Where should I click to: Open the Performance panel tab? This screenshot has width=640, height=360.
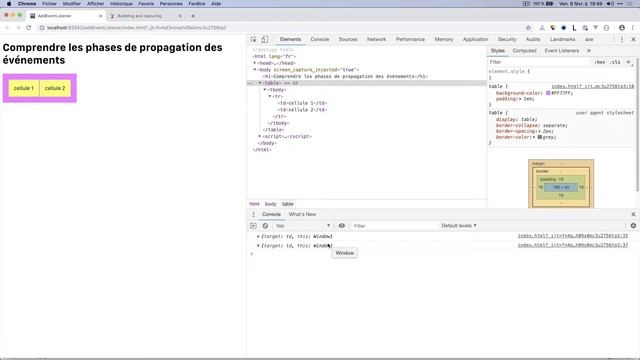point(410,40)
